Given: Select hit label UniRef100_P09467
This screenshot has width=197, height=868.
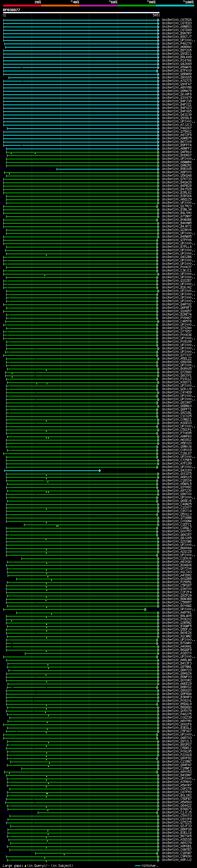Looking at the screenshot, I should [x=177, y=318].
